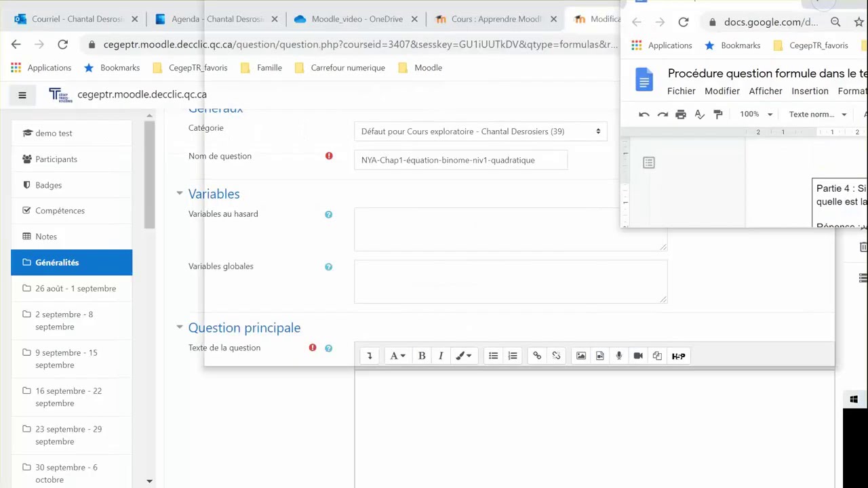868x488 pixels.
Task: Open help for Variables au hasard
Action: (328, 214)
